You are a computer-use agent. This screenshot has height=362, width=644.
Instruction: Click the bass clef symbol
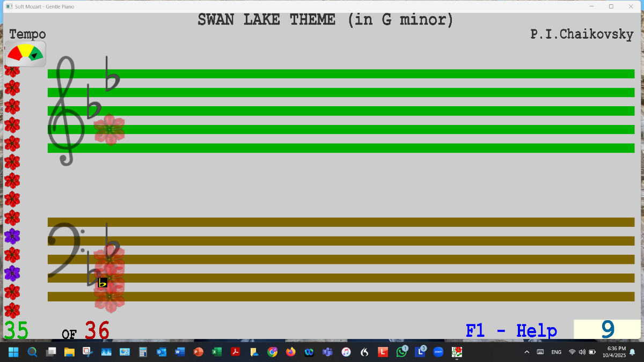pyautogui.click(x=64, y=251)
